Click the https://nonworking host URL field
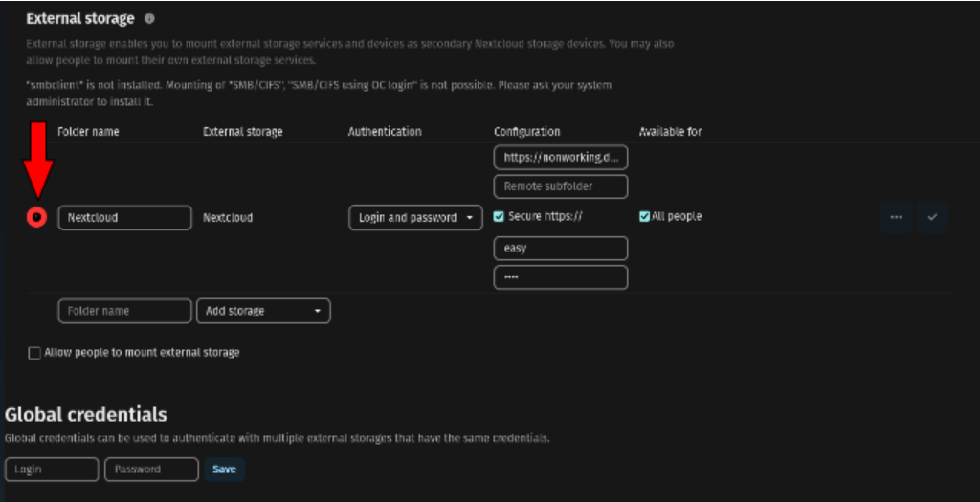The height and width of the screenshot is (502, 980). [561, 158]
